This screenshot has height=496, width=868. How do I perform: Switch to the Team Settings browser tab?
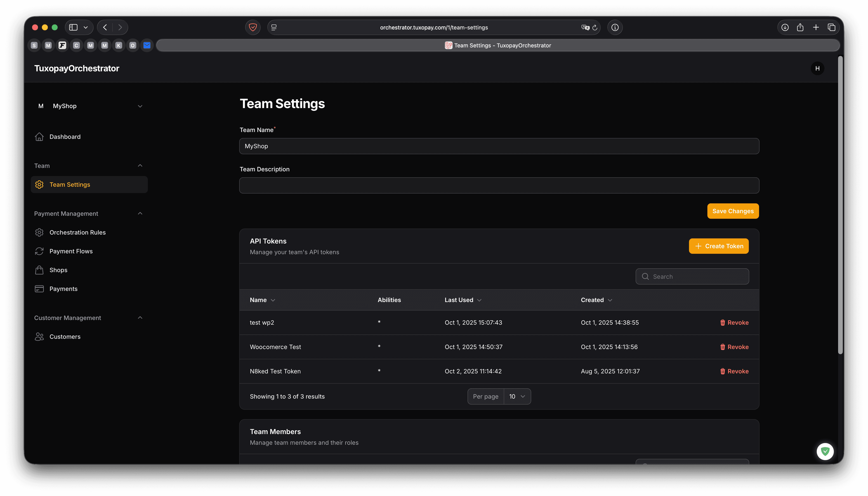coord(498,45)
